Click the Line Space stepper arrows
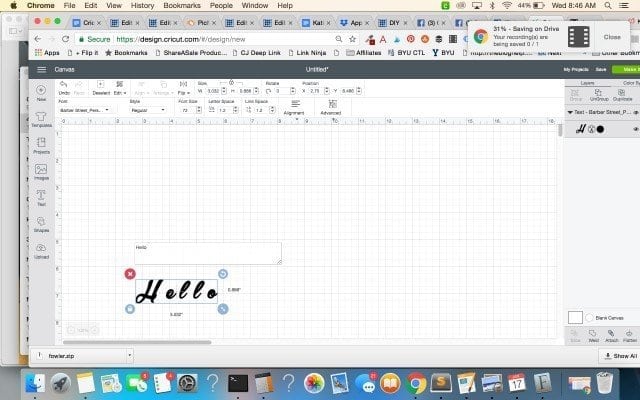 [272, 110]
